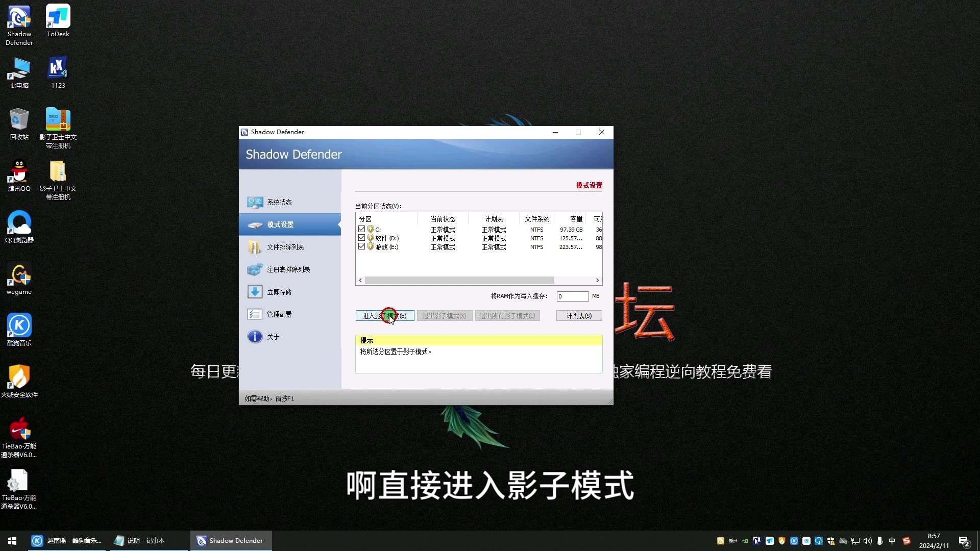Viewport: 980px width, 551px height.
Task: Open 文件排除列表 in the sidebar
Action: [x=290, y=247]
